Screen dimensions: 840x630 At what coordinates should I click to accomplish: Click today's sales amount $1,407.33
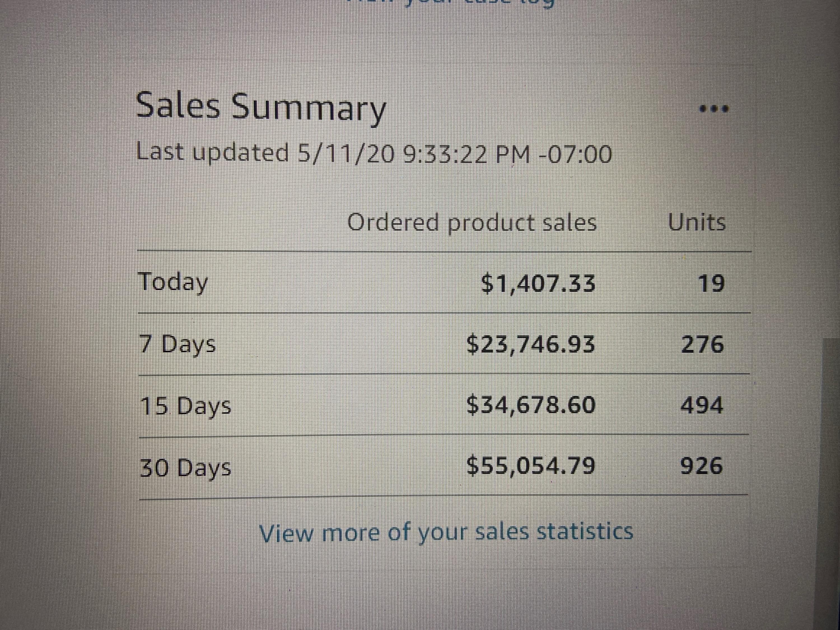538,284
